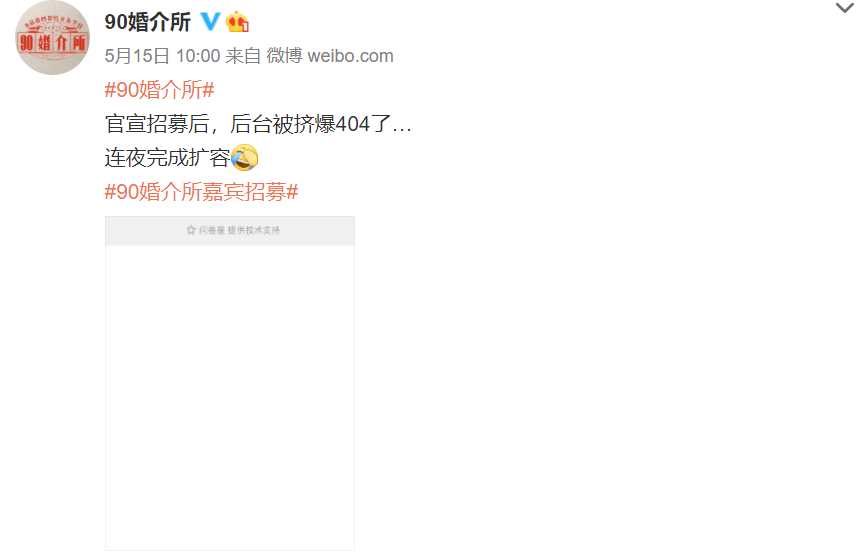Click the orange crown membership badge
The width and height of the screenshot is (868, 554).
pos(237,22)
